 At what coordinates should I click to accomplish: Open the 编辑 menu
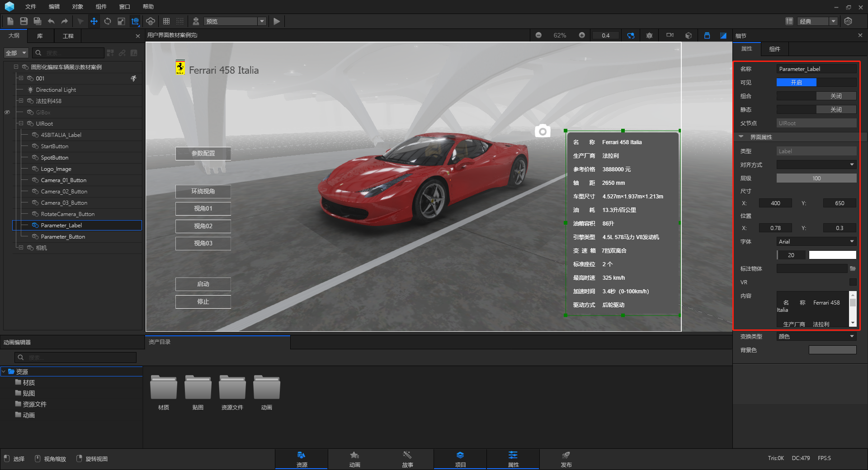click(x=54, y=7)
